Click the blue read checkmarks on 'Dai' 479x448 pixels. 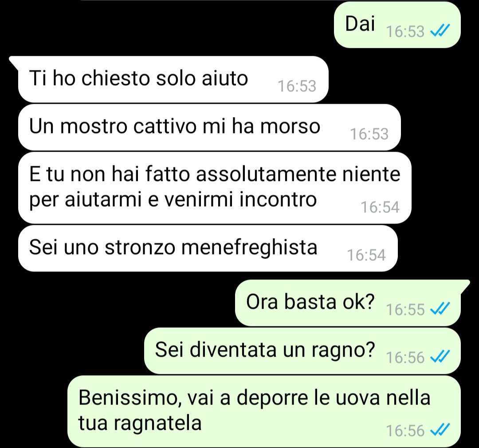[440, 31]
